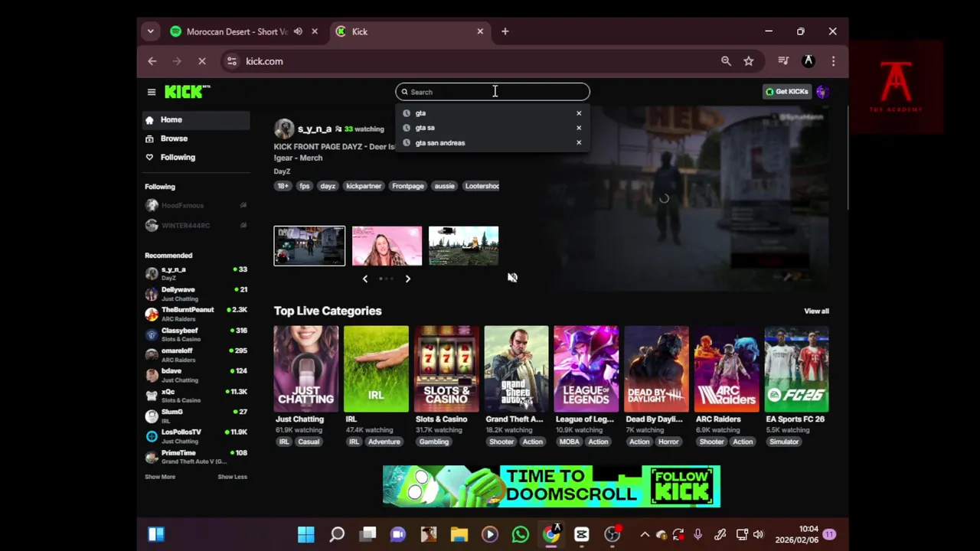
Task: Open Following in the sidebar
Action: 196,157
